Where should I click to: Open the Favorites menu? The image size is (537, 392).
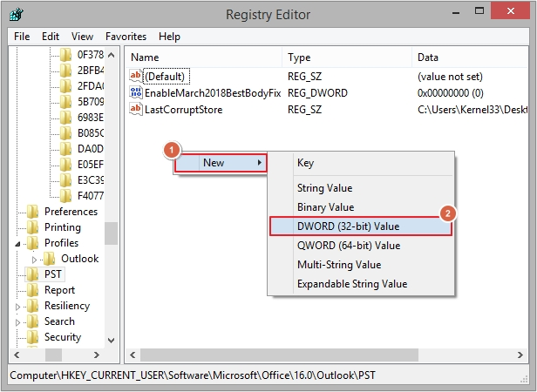pos(126,37)
